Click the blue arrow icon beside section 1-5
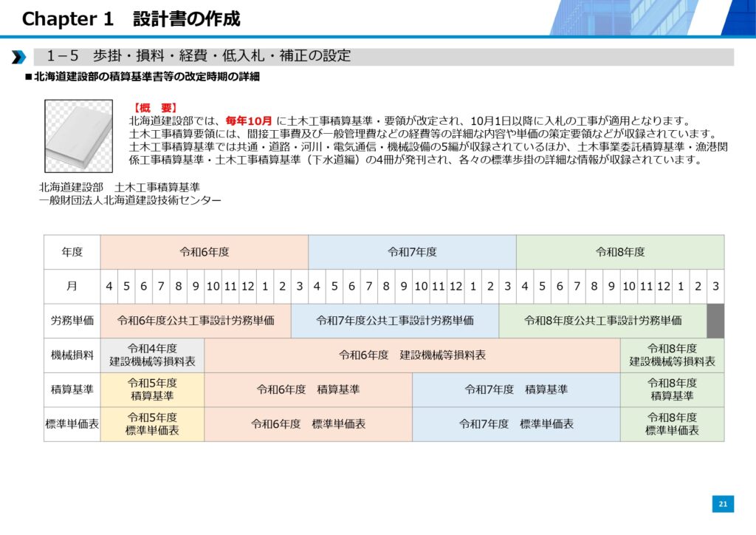The width and height of the screenshot is (756, 535). [19, 57]
